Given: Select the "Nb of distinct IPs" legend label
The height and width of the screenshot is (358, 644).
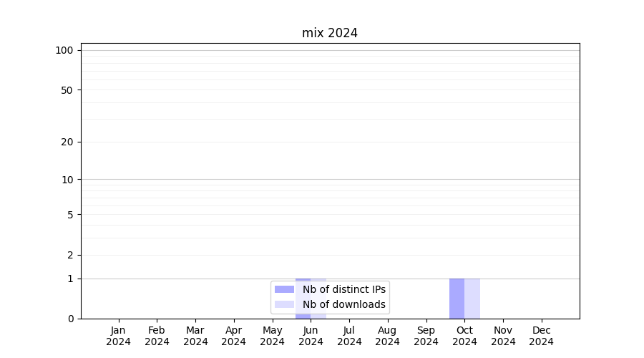Looking at the screenshot, I should [x=343, y=289].
